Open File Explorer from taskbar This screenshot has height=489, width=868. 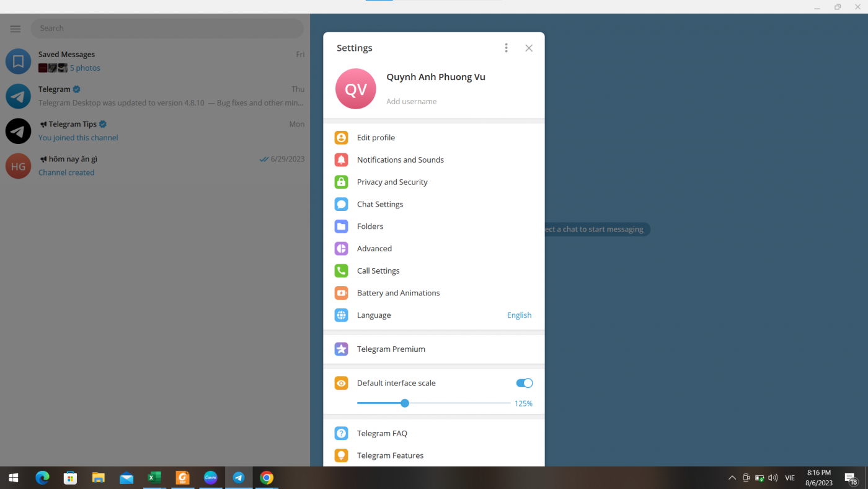[99, 478]
